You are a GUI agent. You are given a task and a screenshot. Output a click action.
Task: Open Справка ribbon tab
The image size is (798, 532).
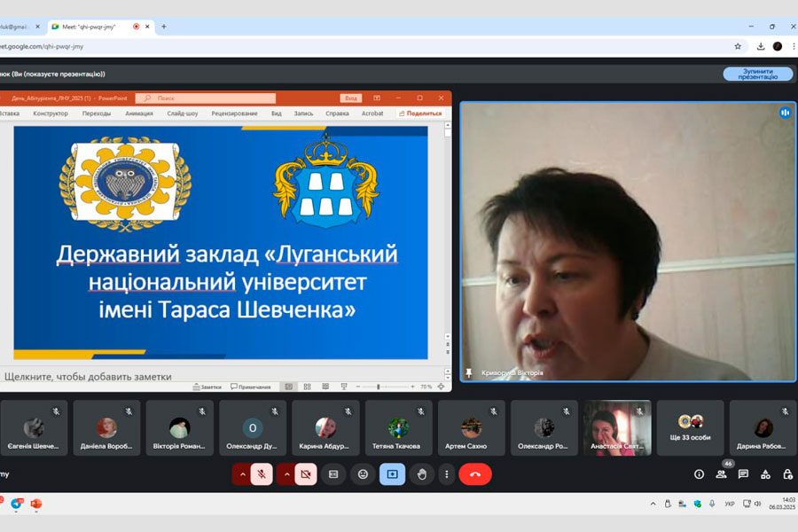(x=337, y=113)
